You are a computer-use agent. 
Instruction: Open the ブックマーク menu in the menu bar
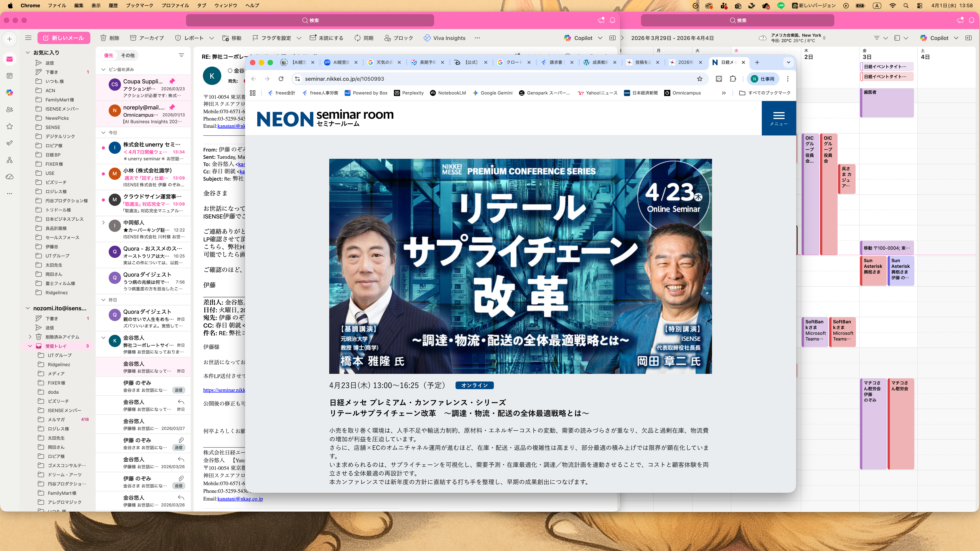pos(139,5)
